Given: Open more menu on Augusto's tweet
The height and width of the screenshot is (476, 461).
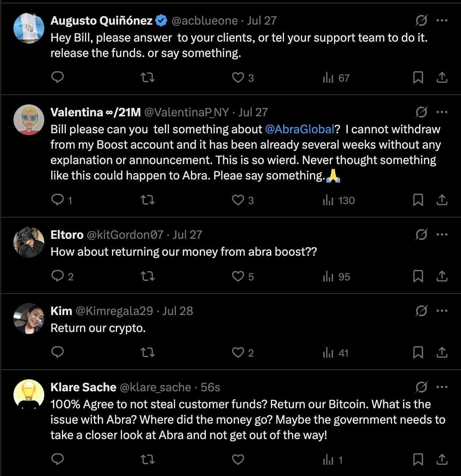Looking at the screenshot, I should pos(442,20).
